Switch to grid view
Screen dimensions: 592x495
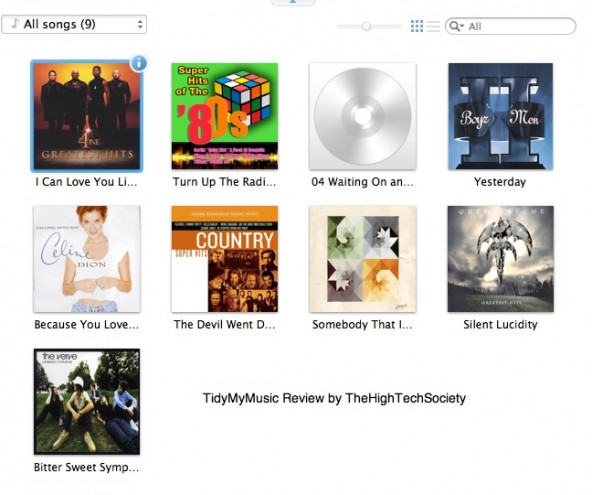(x=417, y=26)
